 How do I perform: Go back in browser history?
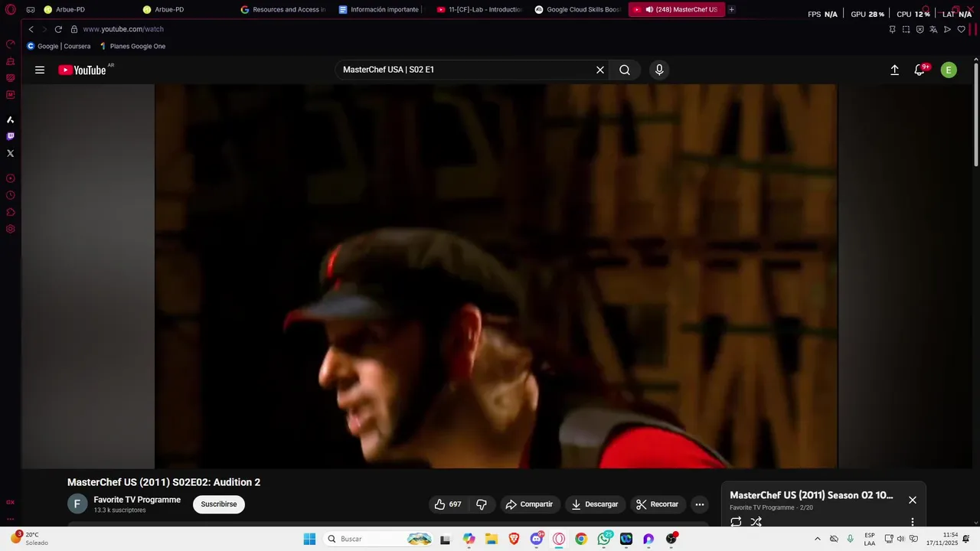click(31, 29)
